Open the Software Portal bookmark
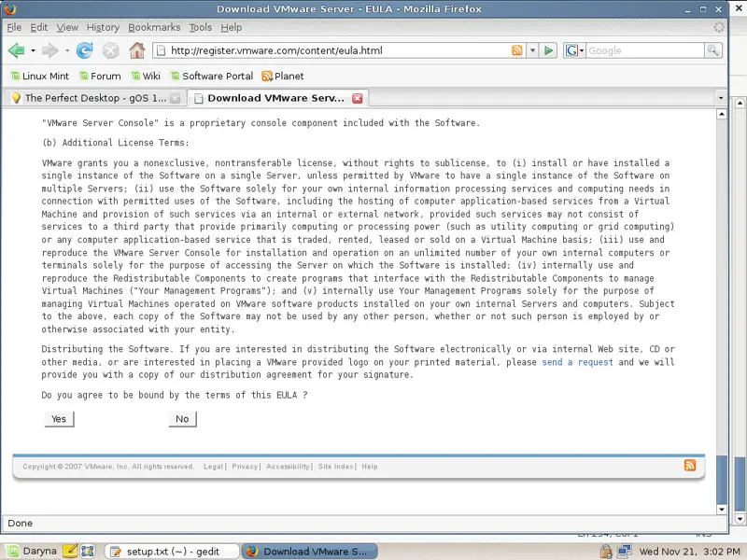 (x=212, y=77)
